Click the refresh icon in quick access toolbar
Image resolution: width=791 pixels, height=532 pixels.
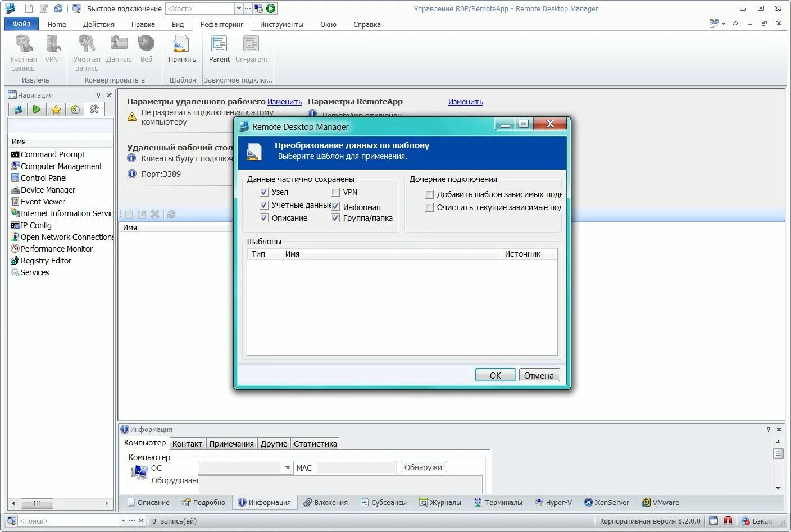point(58,8)
